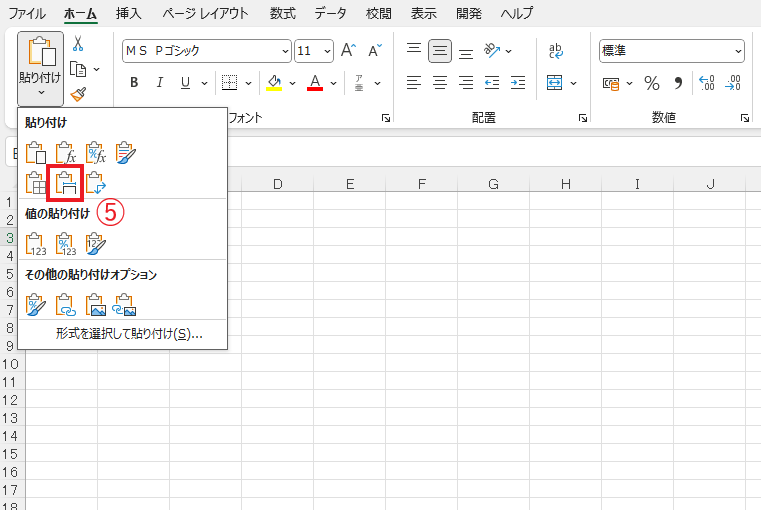Increase decimal places

click(707, 83)
